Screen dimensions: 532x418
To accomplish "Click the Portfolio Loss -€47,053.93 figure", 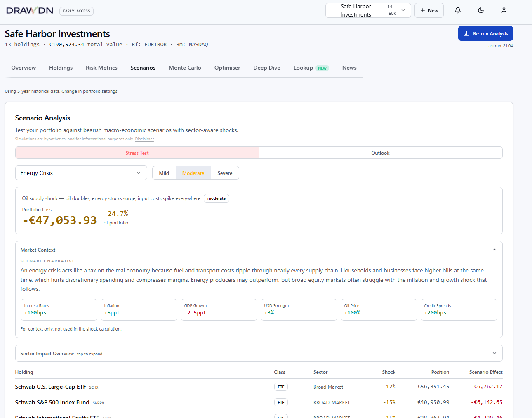I will click(x=59, y=220).
